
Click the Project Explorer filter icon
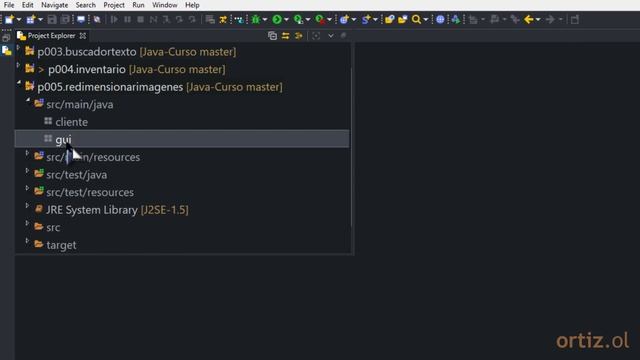click(299, 36)
